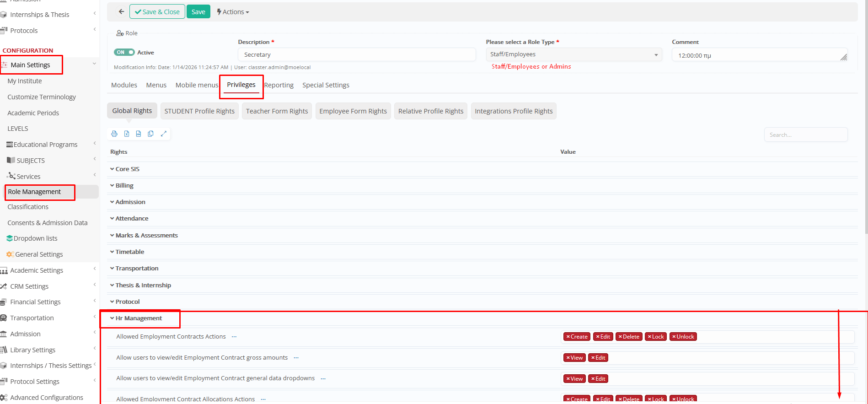This screenshot has width=868, height=404.
Task: Open the Actions dropdown menu
Action: tap(233, 12)
